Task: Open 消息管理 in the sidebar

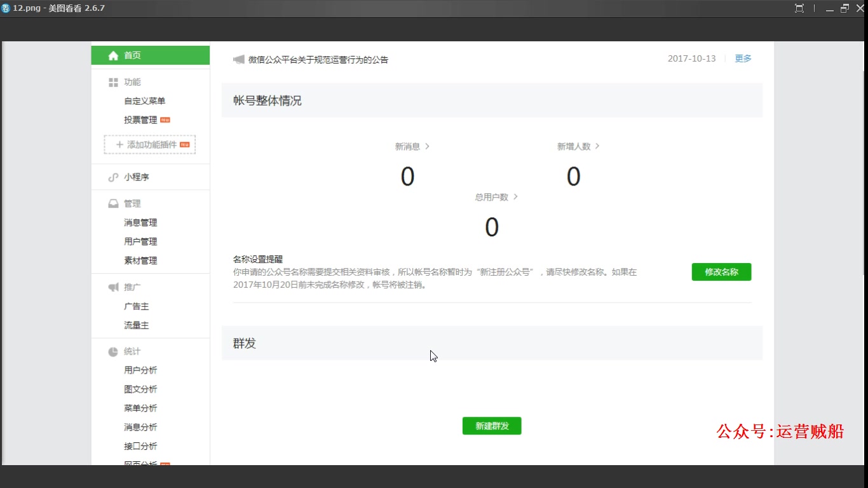Action: tap(140, 222)
